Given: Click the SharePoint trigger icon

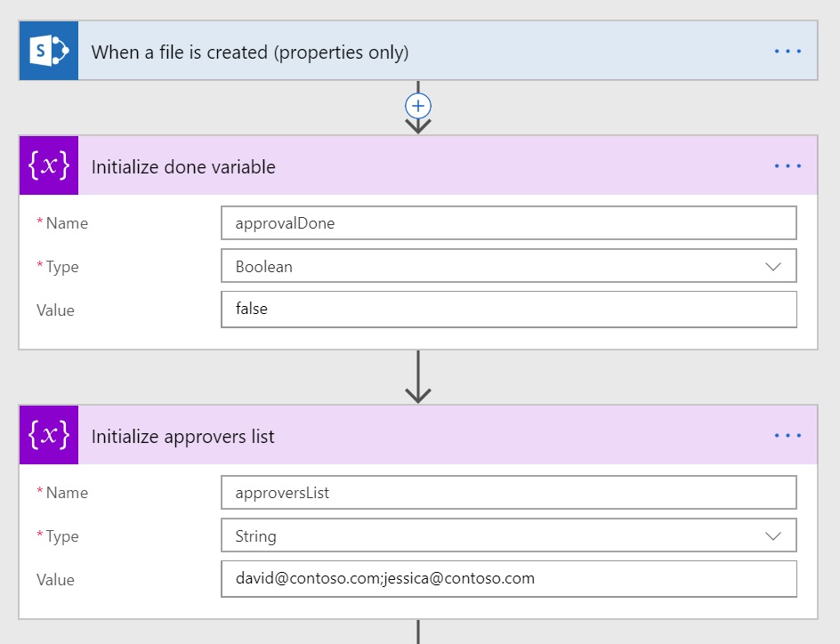Looking at the screenshot, I should coord(48,51).
